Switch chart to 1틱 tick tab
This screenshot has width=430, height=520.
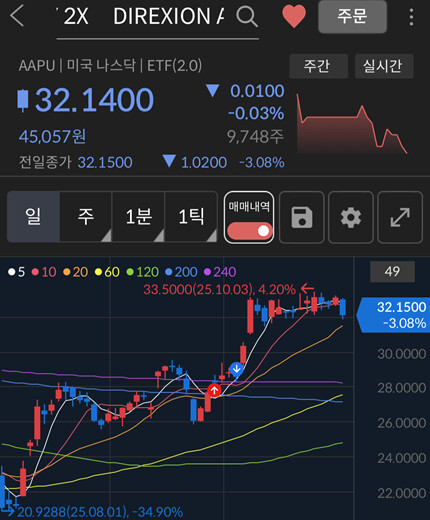click(191, 216)
